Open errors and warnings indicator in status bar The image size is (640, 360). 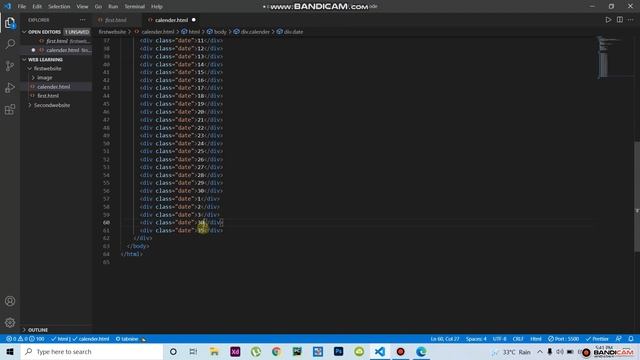[x=24, y=339]
